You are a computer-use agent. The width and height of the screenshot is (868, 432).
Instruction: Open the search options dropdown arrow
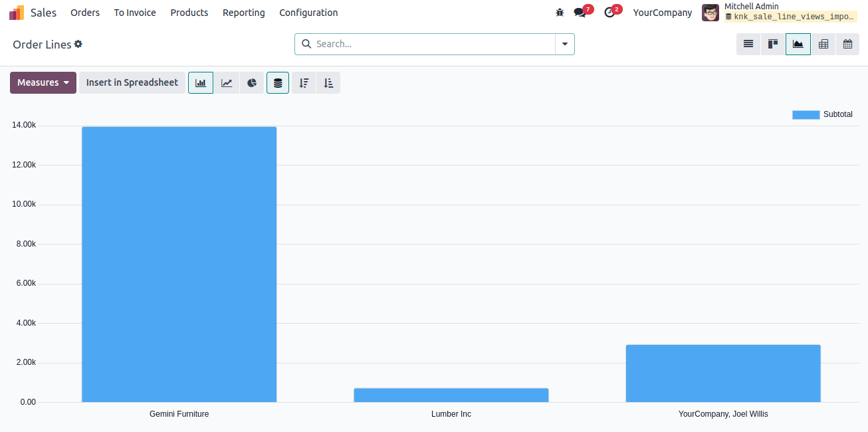[x=565, y=44]
